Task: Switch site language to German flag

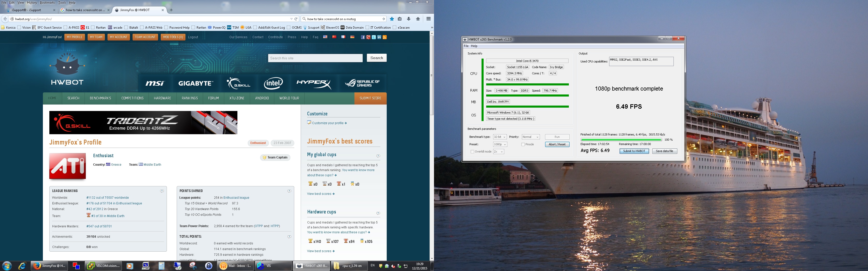Action: tap(352, 37)
